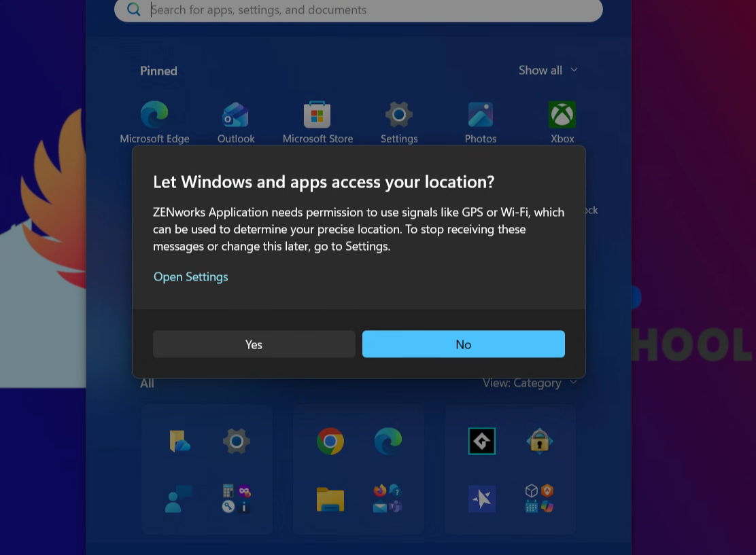This screenshot has width=756, height=555.
Task: Click Yes to allow location access
Action: pyautogui.click(x=254, y=344)
